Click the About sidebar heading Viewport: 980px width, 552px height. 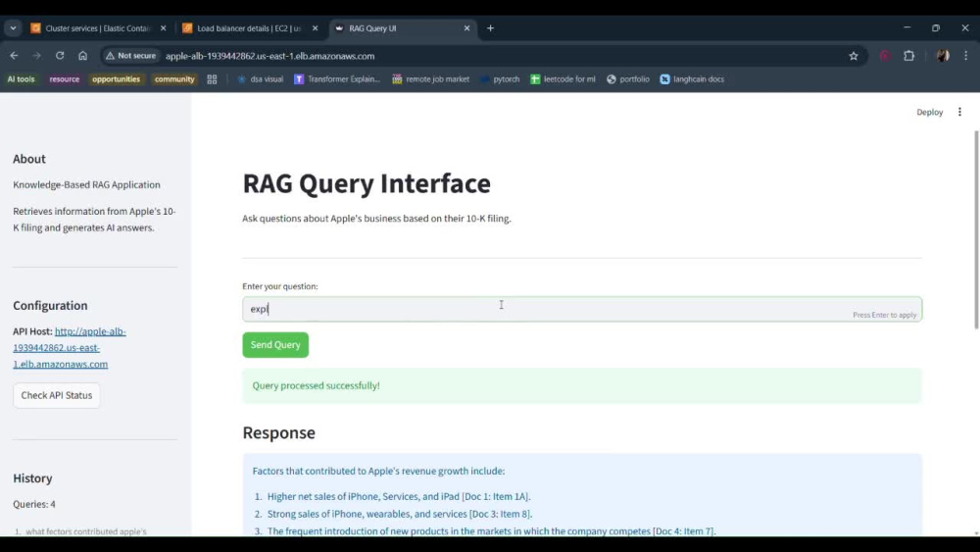[29, 159]
